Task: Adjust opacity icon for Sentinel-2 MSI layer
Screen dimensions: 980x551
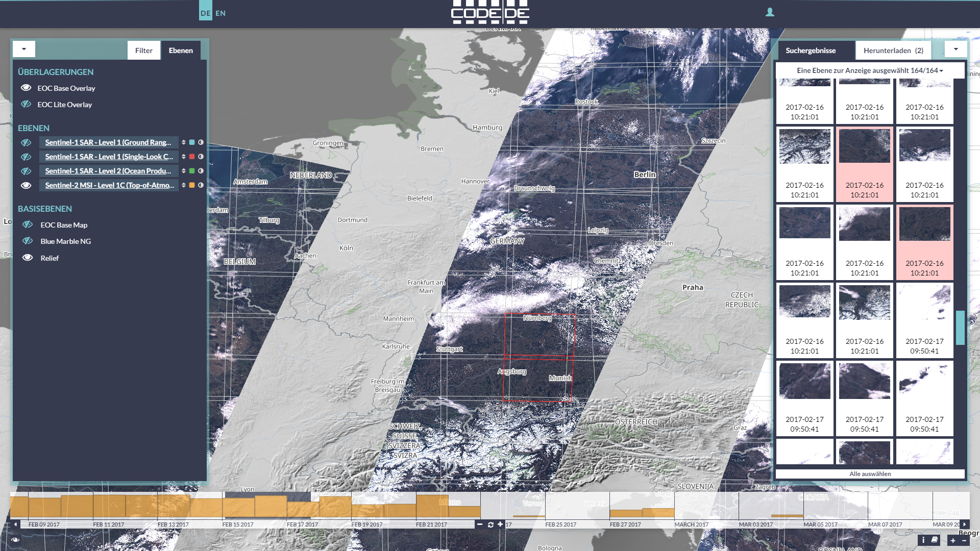Action: tap(201, 185)
